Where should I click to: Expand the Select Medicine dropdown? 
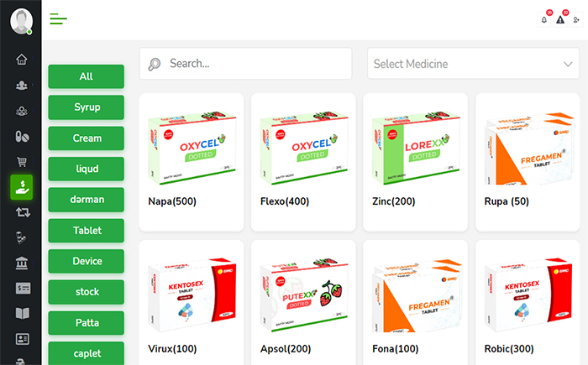474,64
